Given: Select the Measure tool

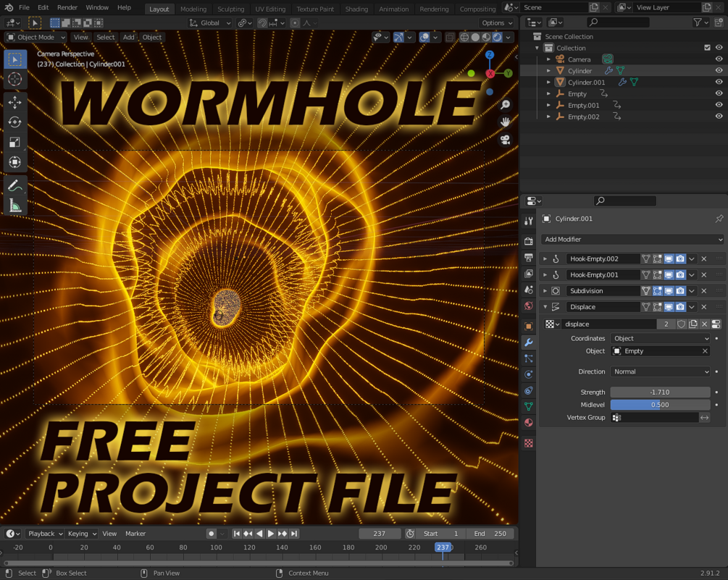Looking at the screenshot, I should pos(15,205).
